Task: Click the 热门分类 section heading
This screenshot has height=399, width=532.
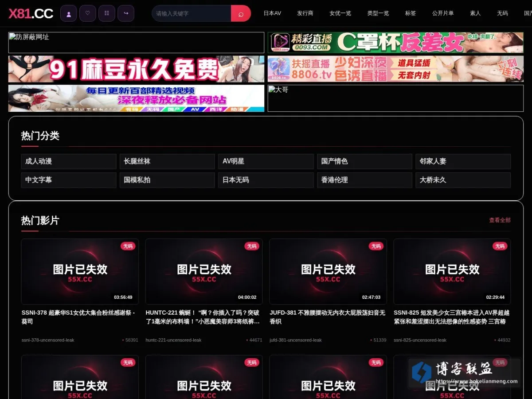Action: click(x=40, y=136)
